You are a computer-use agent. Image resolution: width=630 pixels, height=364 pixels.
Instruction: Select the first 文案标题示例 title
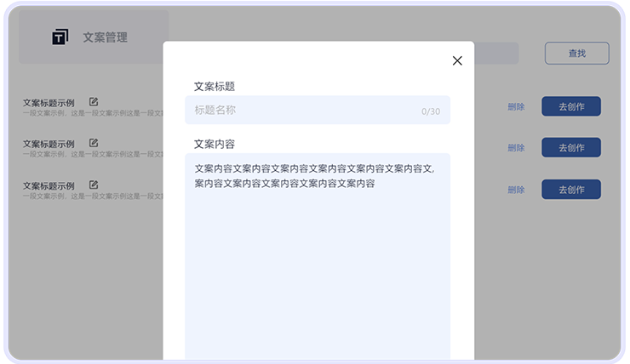49,103
